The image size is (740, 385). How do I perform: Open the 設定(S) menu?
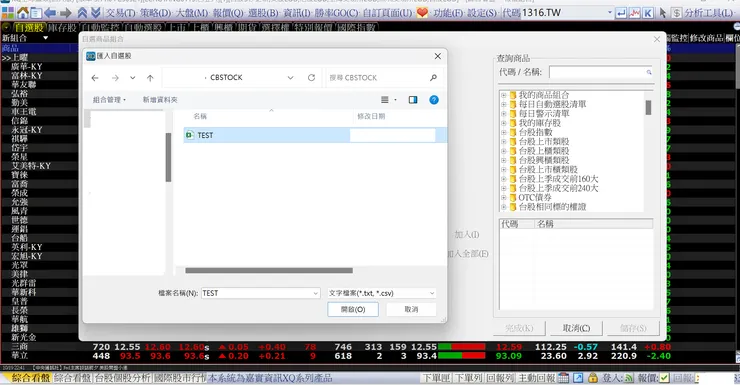[x=482, y=13]
